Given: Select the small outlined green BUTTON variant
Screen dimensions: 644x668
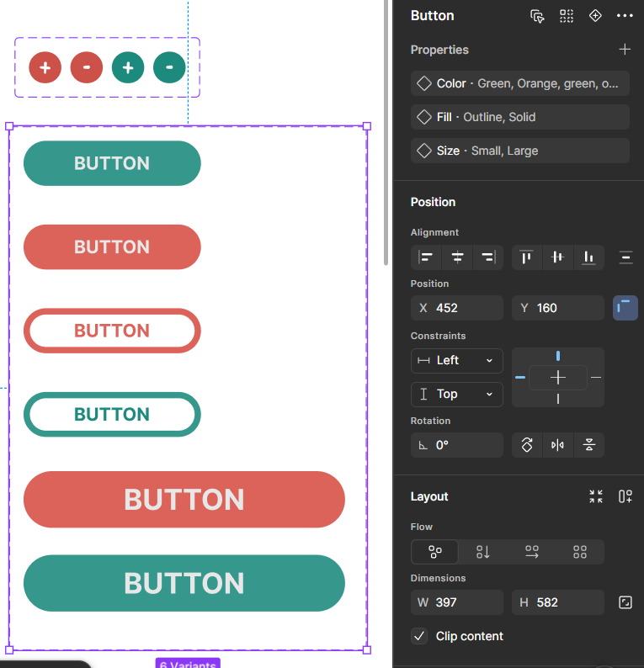Looking at the screenshot, I should (112, 415).
